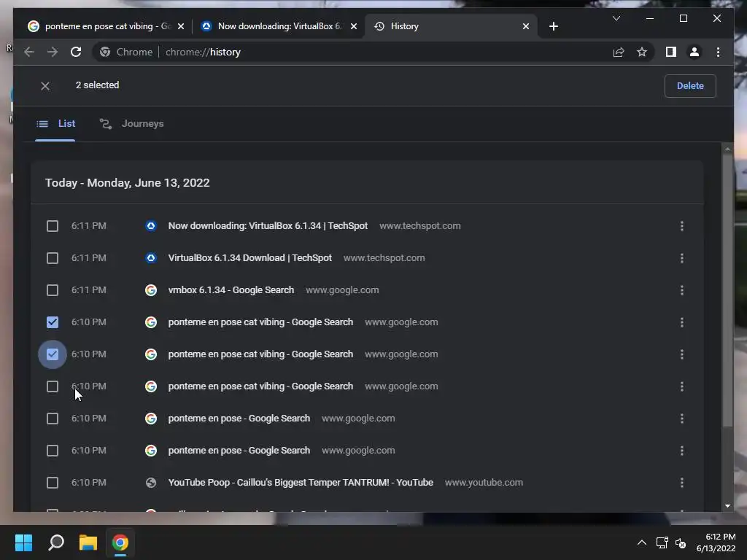747x560 pixels.
Task: Switch to the Journeys view tab
Action: 131,124
